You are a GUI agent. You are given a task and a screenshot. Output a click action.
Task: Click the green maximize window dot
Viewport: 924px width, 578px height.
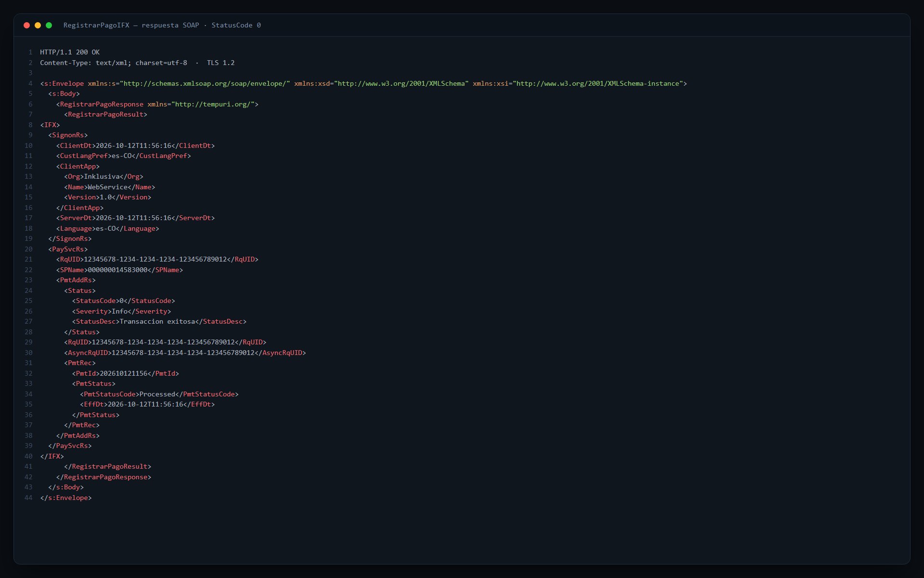pos(49,25)
